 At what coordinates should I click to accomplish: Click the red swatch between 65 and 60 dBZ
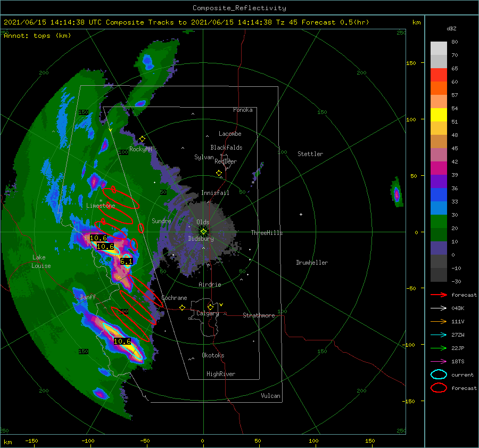(x=439, y=75)
